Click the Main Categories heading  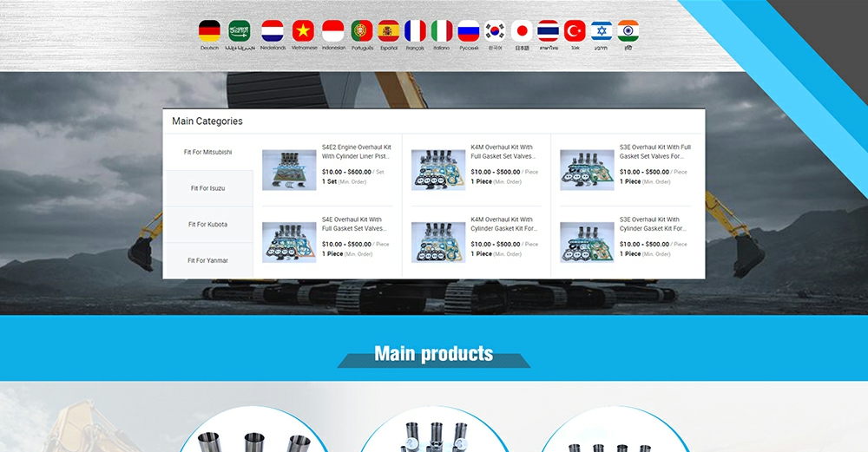click(x=207, y=121)
